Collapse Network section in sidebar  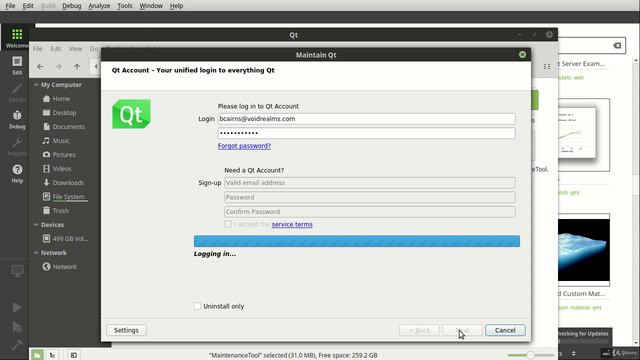click(36, 253)
